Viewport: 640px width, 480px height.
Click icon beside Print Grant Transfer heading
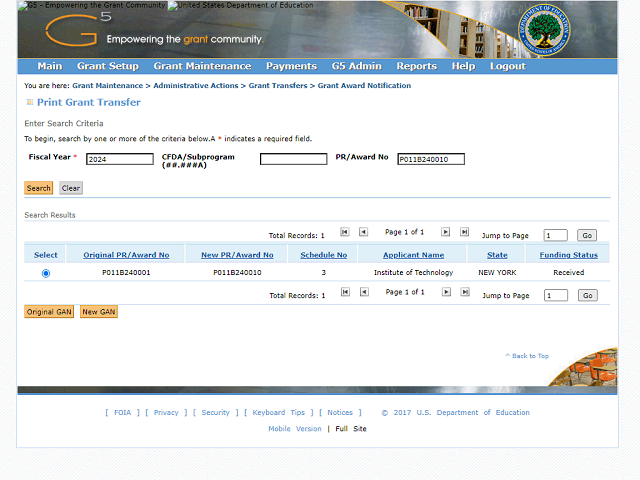point(29,102)
